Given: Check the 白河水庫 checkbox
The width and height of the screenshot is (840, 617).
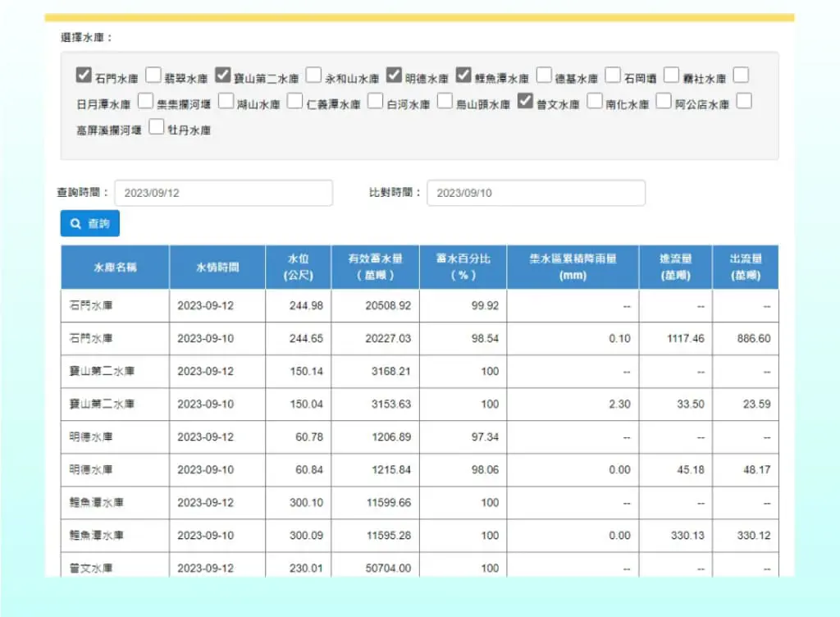Looking at the screenshot, I should point(375,101).
